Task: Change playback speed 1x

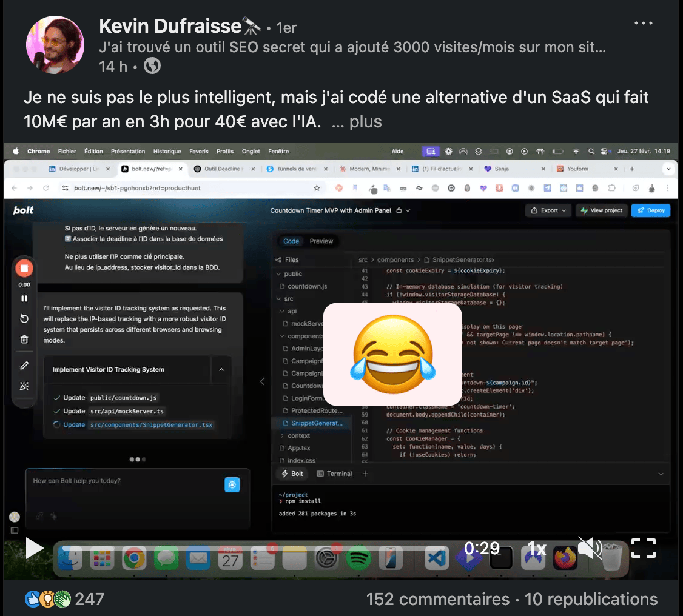Action: click(x=536, y=549)
